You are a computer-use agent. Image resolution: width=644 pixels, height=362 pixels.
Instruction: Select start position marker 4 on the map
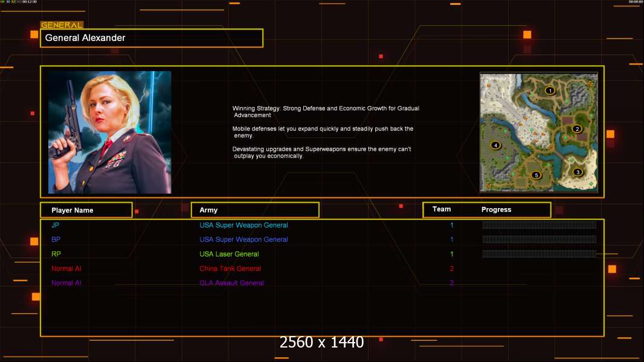(496, 145)
